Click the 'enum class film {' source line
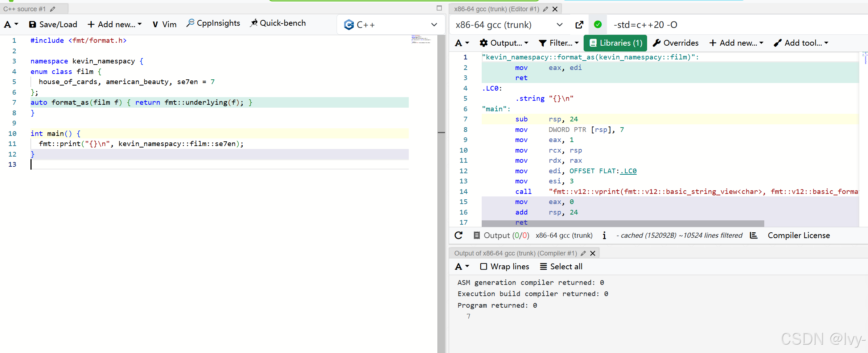Screen dimensions: 868x353 [66, 72]
